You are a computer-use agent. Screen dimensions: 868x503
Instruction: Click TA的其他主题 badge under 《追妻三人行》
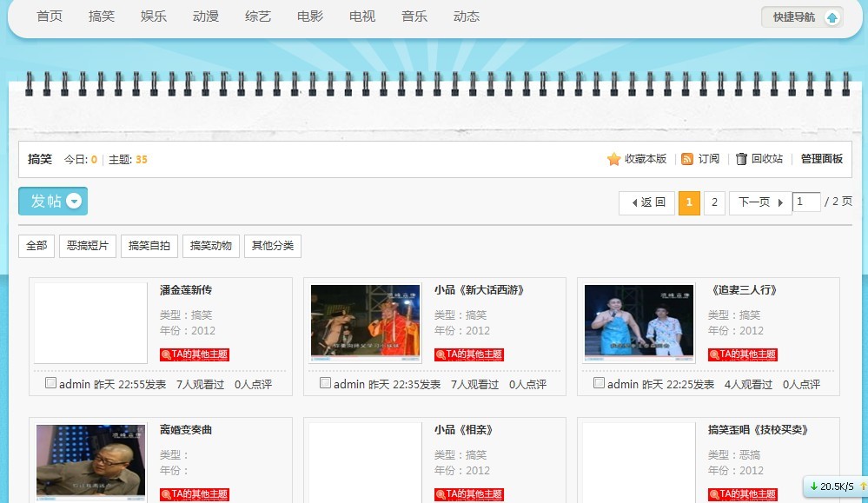coord(742,354)
